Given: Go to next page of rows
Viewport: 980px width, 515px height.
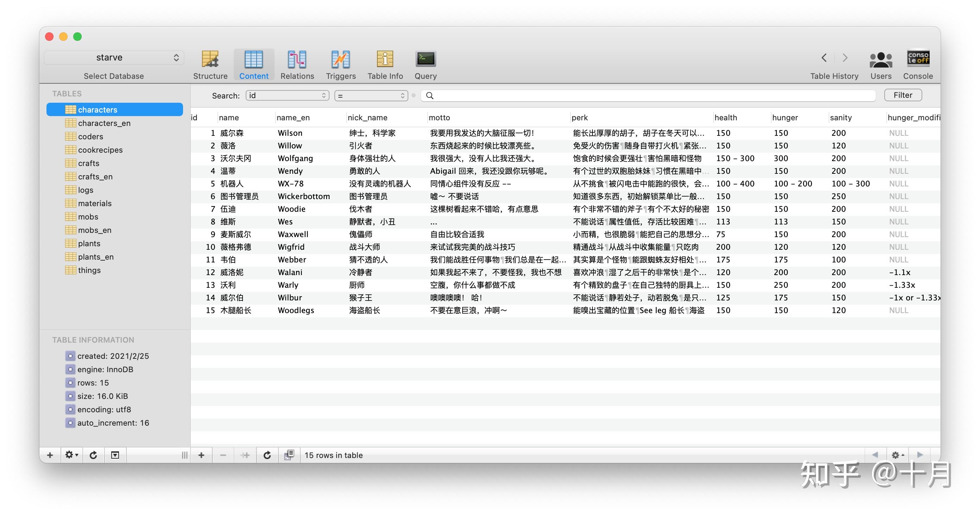Looking at the screenshot, I should pyautogui.click(x=920, y=455).
